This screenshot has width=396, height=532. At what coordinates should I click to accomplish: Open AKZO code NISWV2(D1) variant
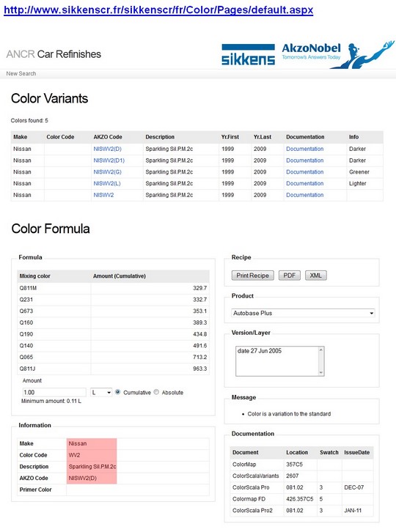coord(109,160)
